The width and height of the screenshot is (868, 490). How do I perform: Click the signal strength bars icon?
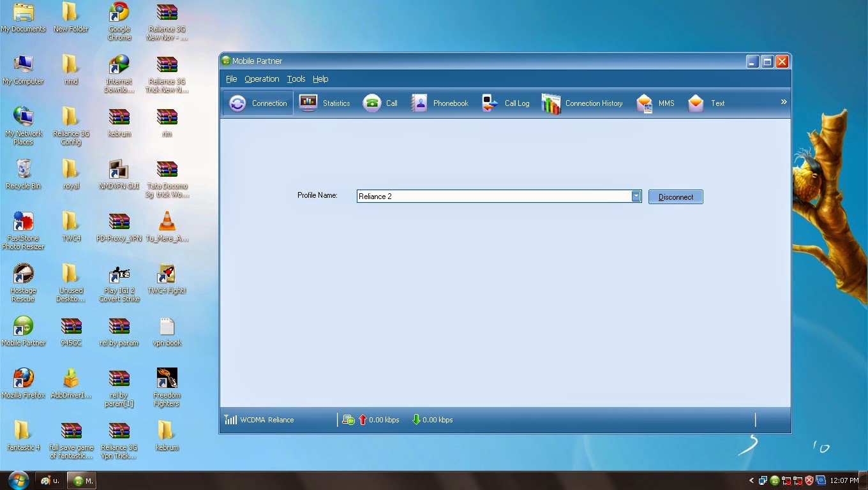coord(230,420)
